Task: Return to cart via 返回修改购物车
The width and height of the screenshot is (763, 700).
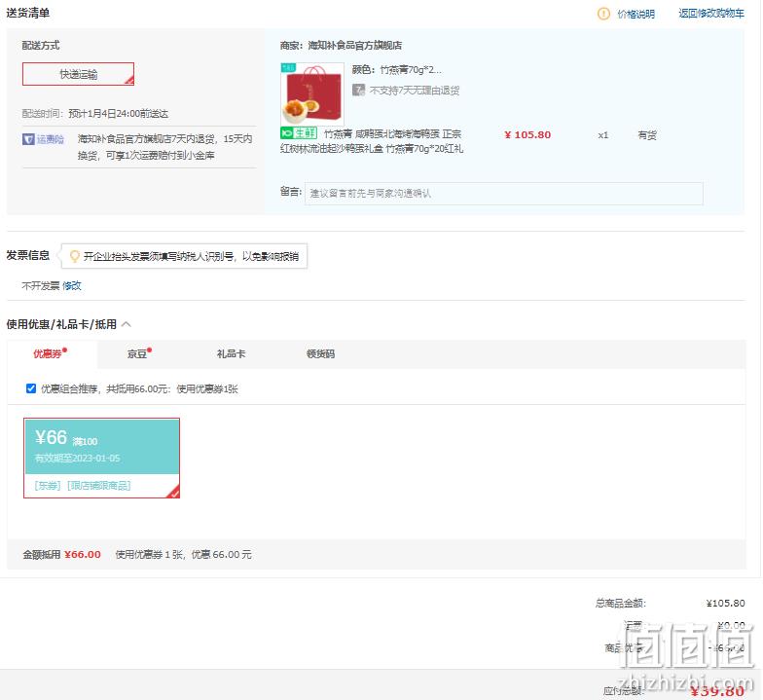Action: tap(711, 14)
